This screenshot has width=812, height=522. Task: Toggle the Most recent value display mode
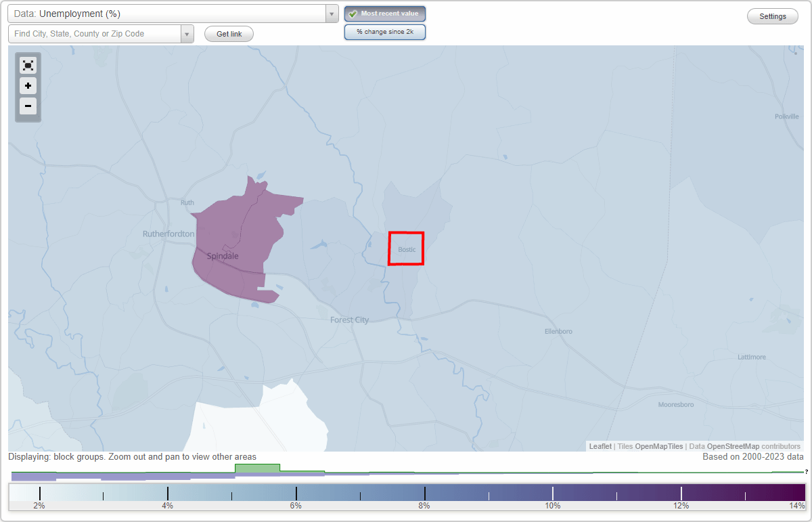coord(385,13)
